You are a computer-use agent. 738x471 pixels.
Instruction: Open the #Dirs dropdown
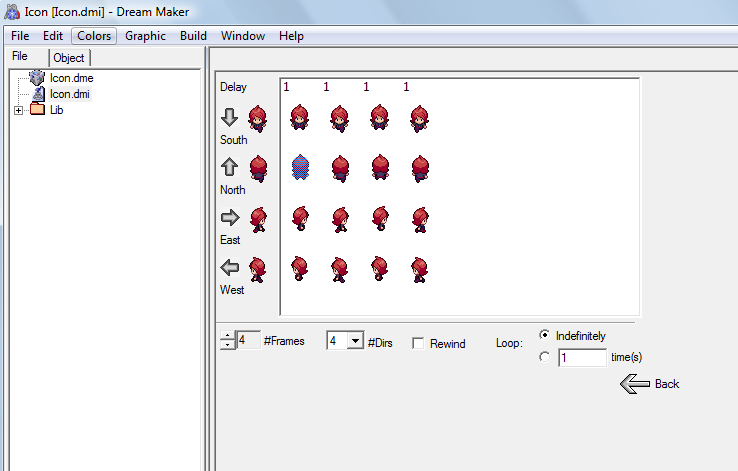click(353, 341)
